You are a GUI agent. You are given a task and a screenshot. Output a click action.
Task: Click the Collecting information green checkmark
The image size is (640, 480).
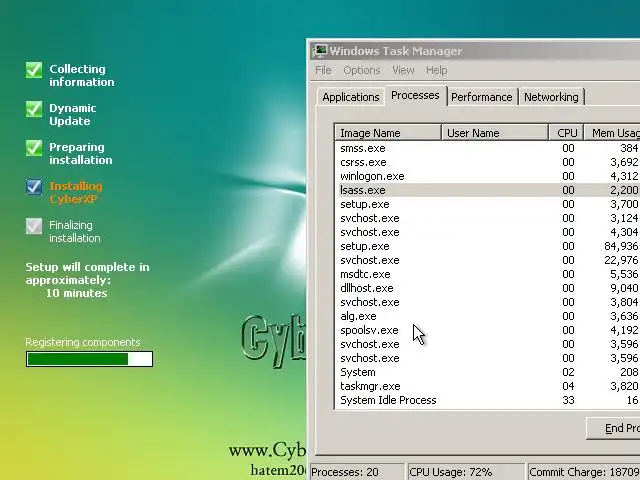tap(34, 70)
